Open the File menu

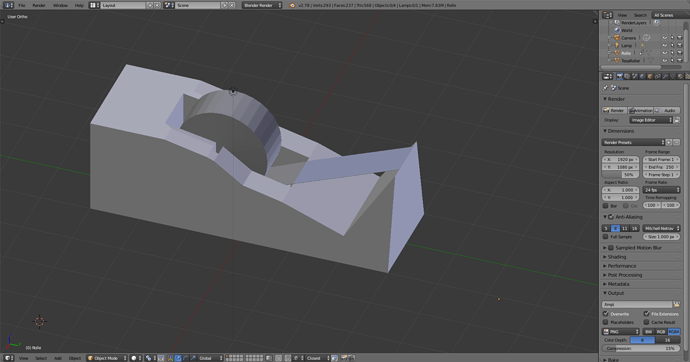(x=22, y=5)
